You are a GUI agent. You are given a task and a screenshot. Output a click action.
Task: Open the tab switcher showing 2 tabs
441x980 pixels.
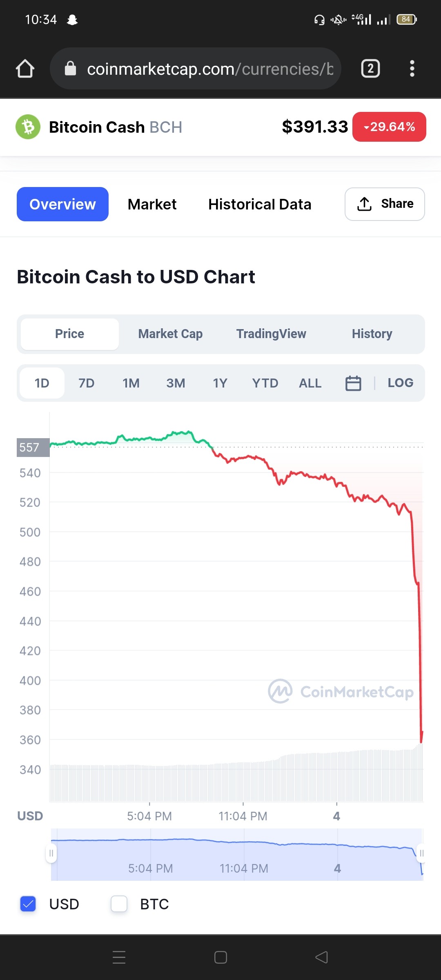click(370, 69)
